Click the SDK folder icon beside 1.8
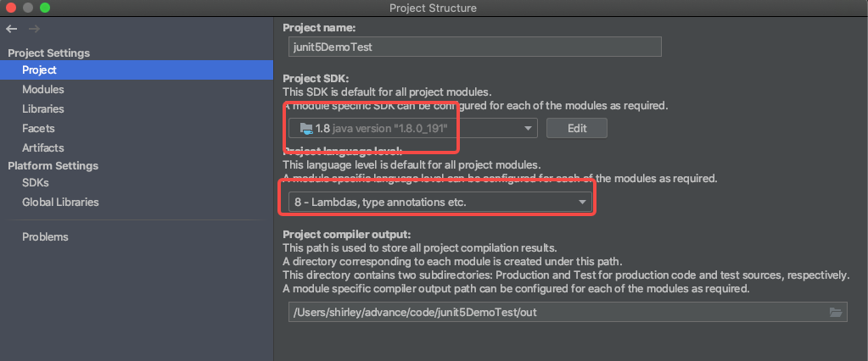 point(305,128)
